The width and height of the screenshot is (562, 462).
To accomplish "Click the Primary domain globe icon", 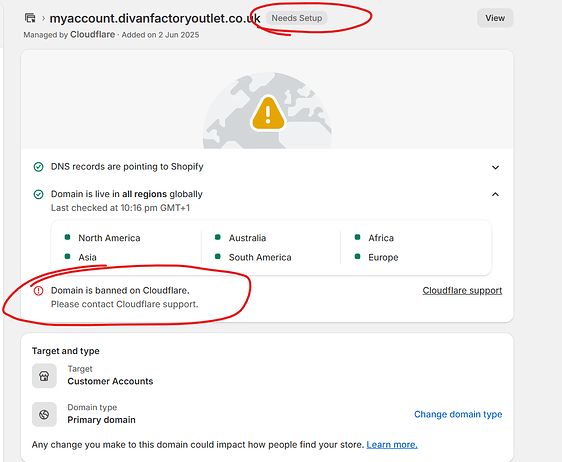I will (44, 415).
